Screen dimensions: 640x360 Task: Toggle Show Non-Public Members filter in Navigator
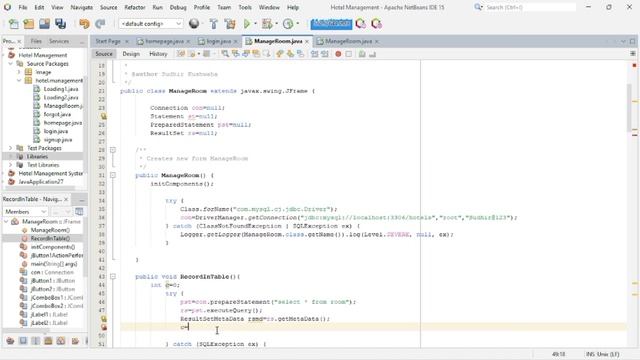[x=48, y=340]
